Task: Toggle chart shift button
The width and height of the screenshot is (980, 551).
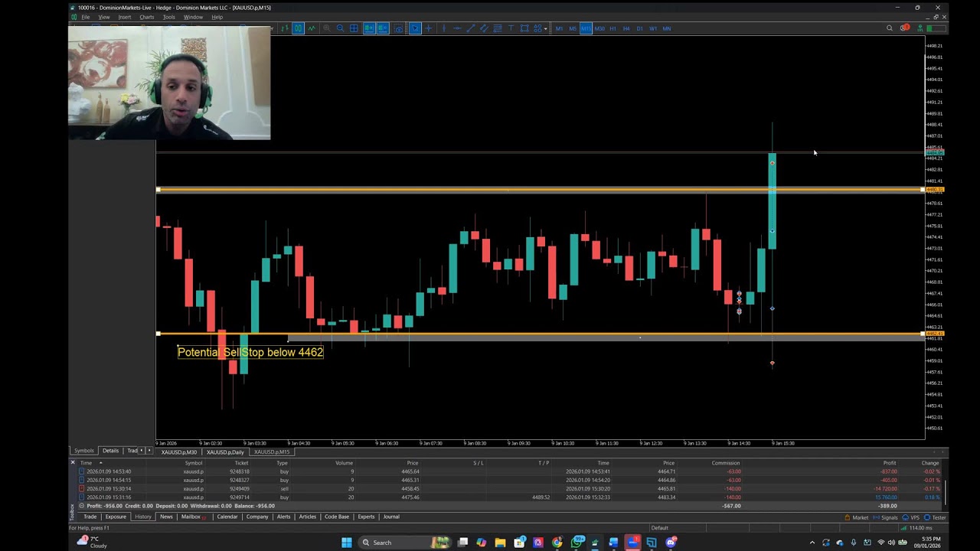Action: [x=382, y=28]
